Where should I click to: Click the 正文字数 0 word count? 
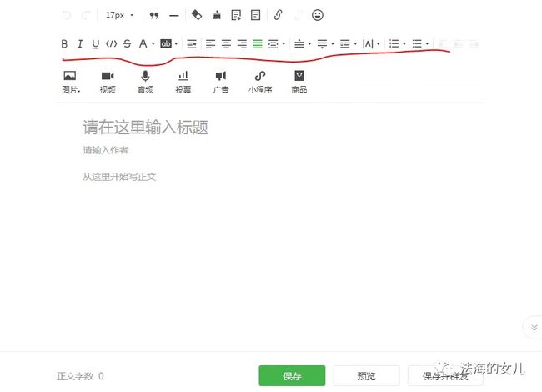[x=80, y=376]
